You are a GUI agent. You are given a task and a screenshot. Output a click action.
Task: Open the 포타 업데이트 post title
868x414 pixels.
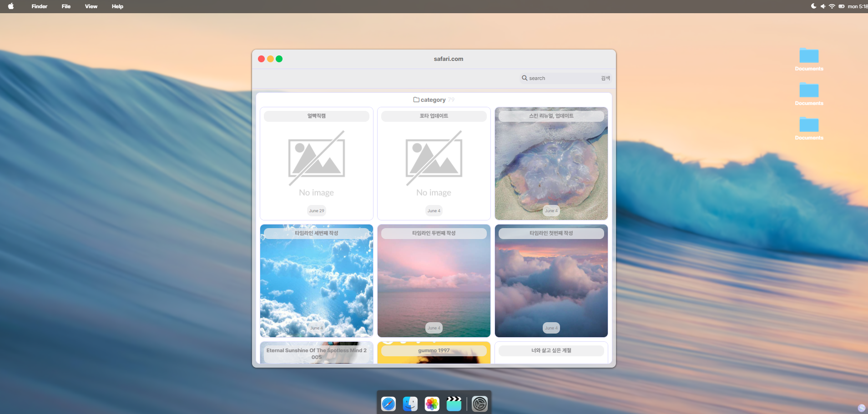[x=434, y=116]
